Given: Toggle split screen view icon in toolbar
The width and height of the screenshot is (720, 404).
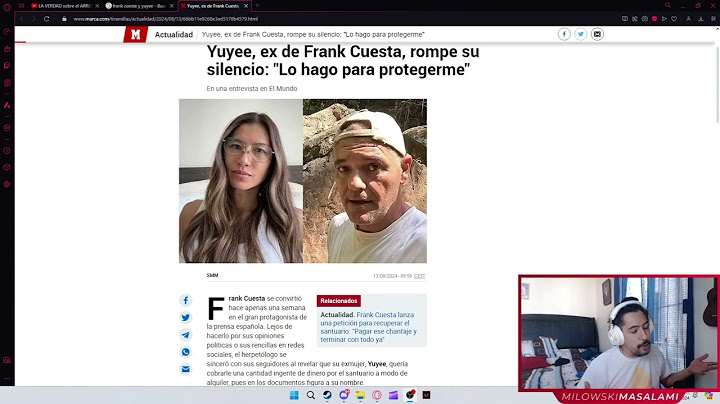Looking at the screenshot, I should (625, 19).
